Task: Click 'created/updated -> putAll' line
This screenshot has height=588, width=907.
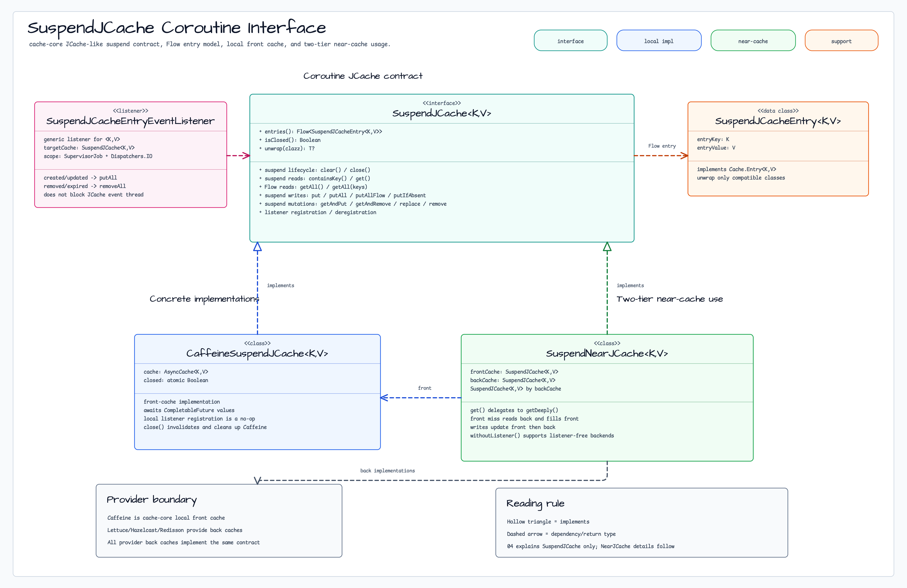Action: [80, 178]
